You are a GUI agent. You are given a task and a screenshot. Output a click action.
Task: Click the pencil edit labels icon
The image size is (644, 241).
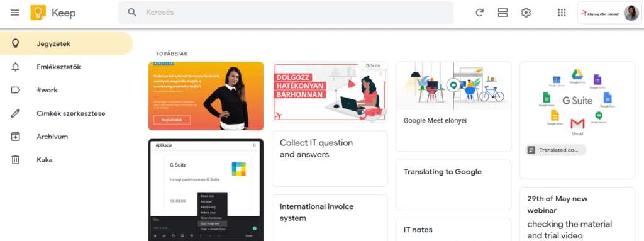coord(15,113)
